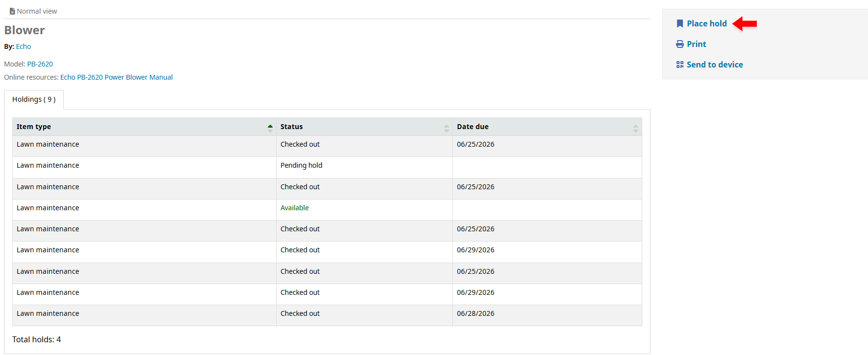
Task: Sort holdings by Item type arrow
Action: 270,128
